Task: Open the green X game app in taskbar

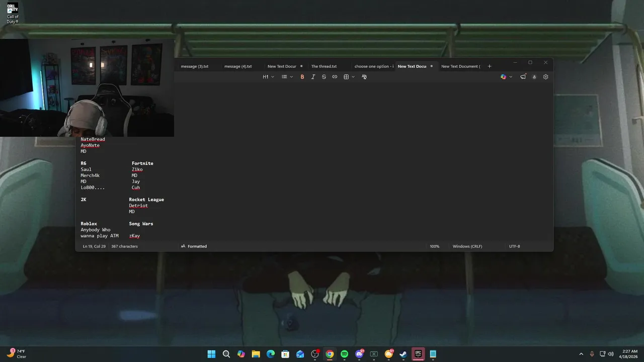Action: (374, 354)
